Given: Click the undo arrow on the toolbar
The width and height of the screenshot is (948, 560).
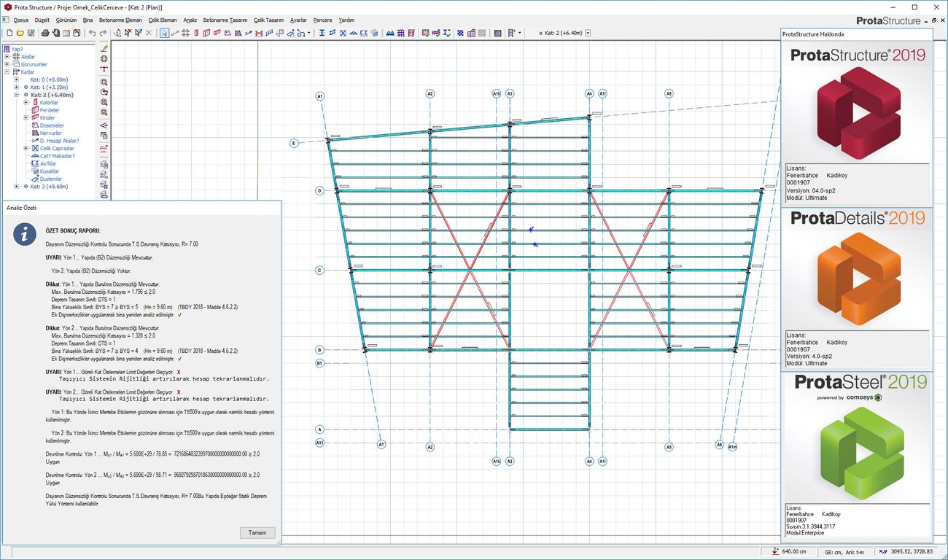Looking at the screenshot, I should click(x=93, y=33).
